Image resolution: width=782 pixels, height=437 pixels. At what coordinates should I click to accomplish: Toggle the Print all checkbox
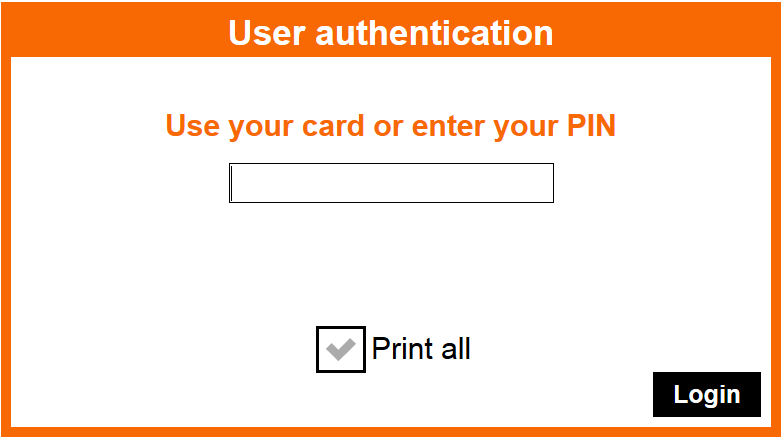tap(341, 349)
